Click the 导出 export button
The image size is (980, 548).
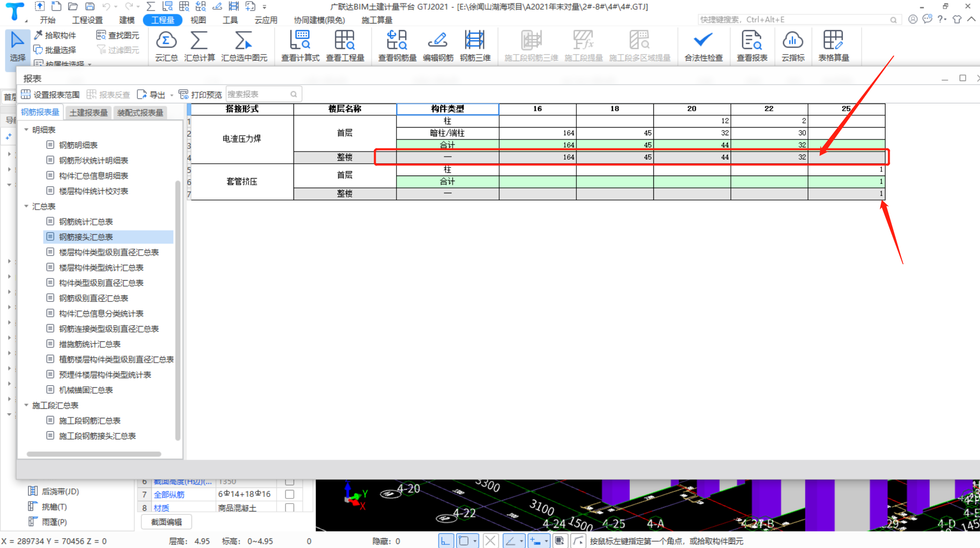pyautogui.click(x=152, y=94)
